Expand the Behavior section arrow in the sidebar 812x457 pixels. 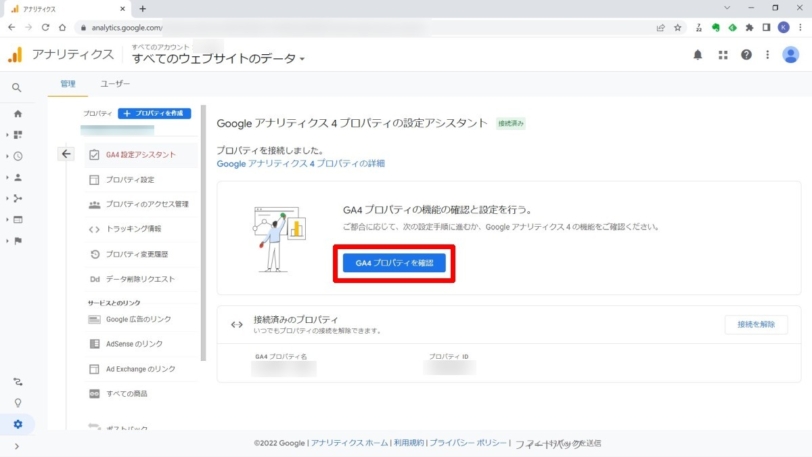coord(7,220)
